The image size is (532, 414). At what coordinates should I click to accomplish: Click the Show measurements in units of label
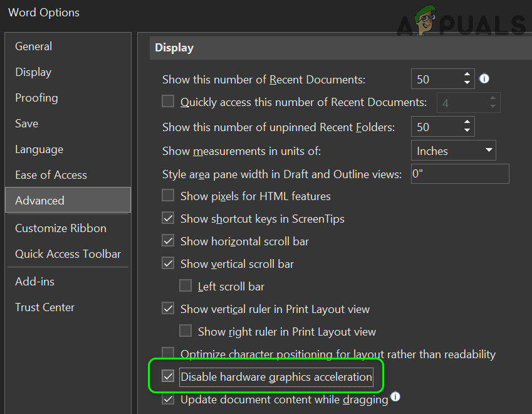pos(242,151)
